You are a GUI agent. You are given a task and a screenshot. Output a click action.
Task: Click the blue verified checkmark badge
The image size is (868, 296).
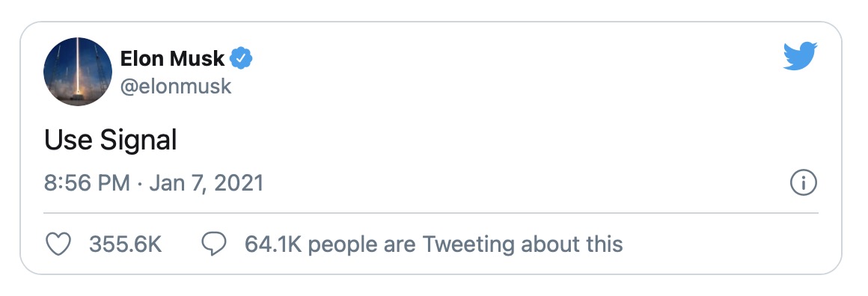pyautogui.click(x=242, y=58)
